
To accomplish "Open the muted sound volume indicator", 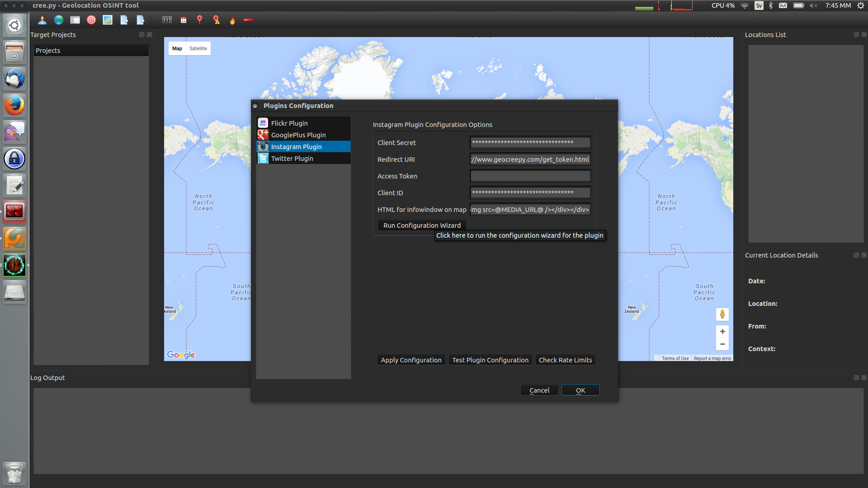I will [x=814, y=5].
